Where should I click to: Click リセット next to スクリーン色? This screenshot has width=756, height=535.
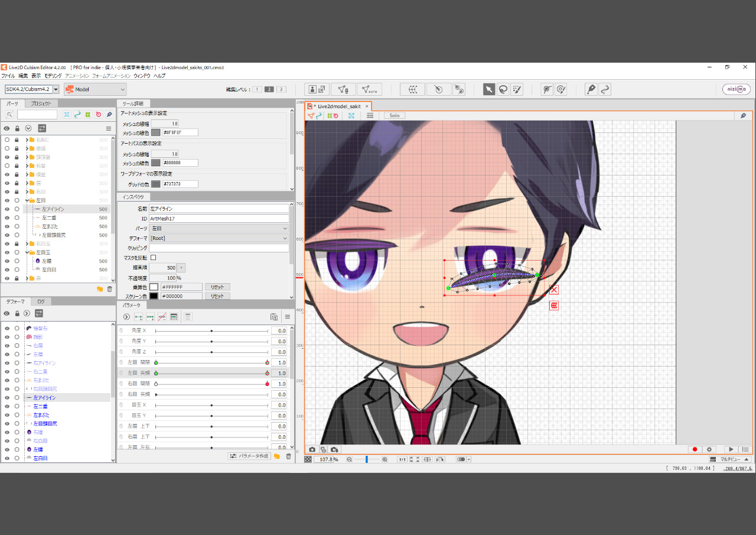(x=217, y=296)
